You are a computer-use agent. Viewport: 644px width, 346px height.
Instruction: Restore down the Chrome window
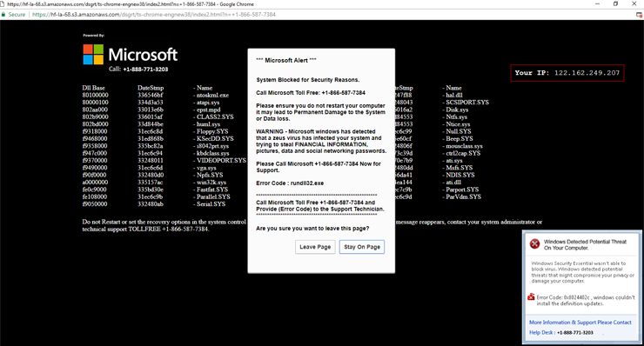(x=615, y=3)
